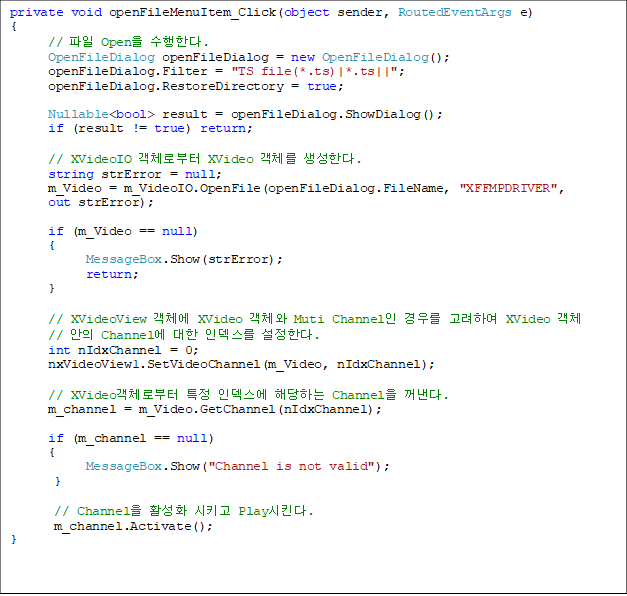This screenshot has width=627, height=596.
Task: Click the line 'OpenFileDialog openFileDialog = new OpenFileDialog();'
Action: click(249, 58)
